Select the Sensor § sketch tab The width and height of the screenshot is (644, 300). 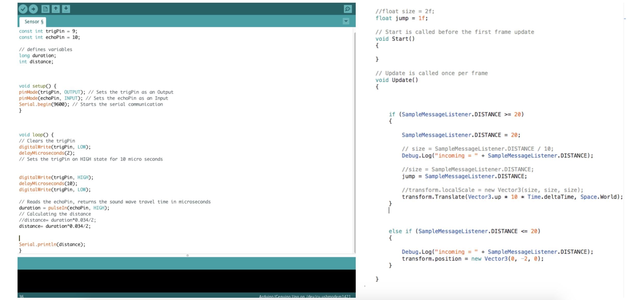pyautogui.click(x=33, y=22)
